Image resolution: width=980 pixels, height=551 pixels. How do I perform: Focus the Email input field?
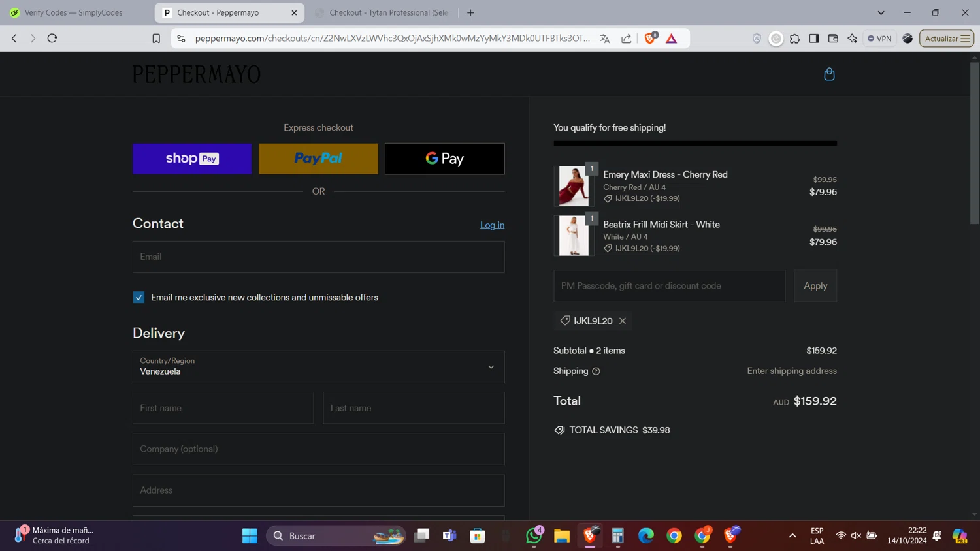(318, 257)
